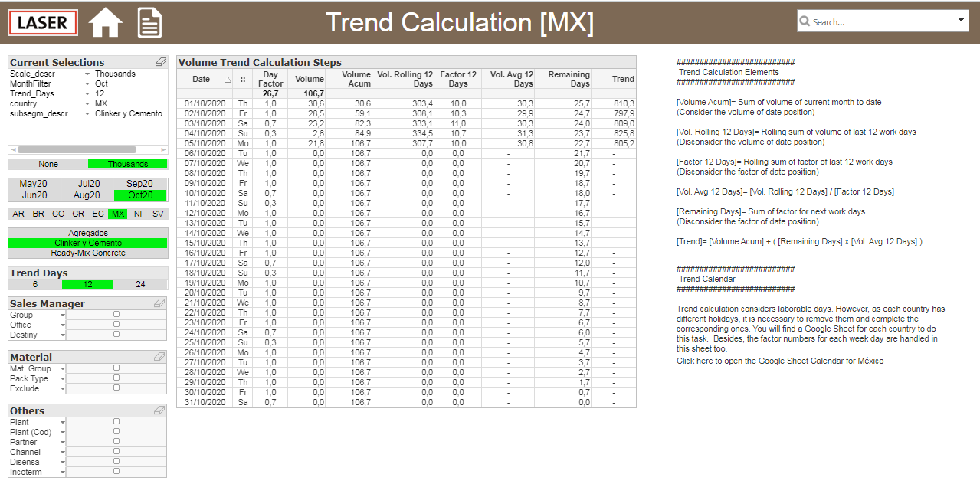Set Trend Days to 24
This screenshot has width=980, height=484.
pos(140,284)
